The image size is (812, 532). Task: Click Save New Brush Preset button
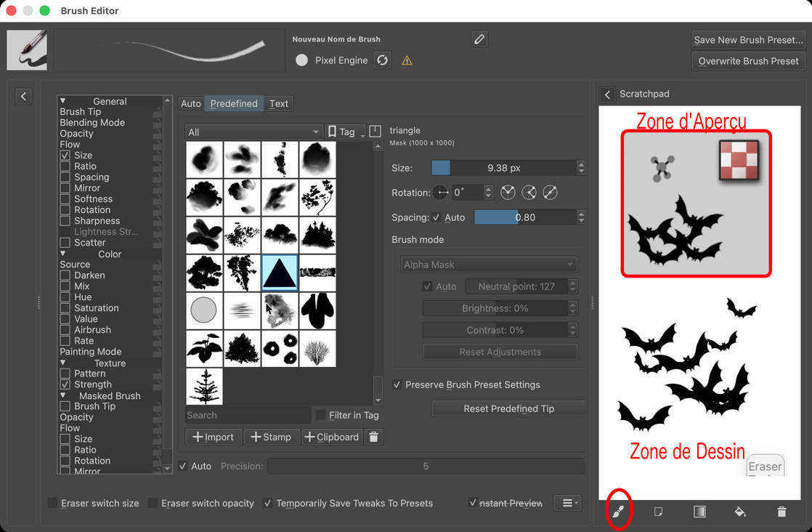click(748, 40)
